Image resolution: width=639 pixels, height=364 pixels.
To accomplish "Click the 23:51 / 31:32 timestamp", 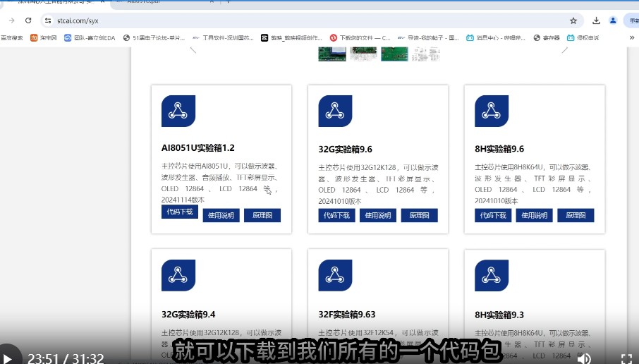I will 66,358.
